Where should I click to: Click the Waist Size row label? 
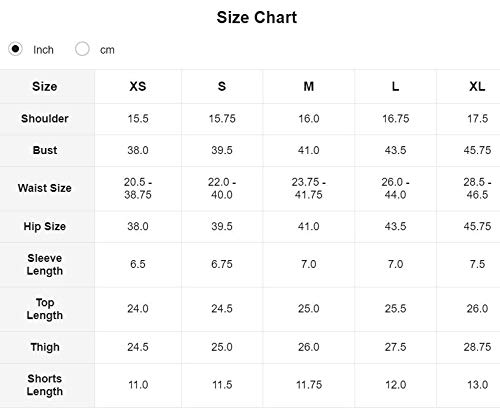45,188
